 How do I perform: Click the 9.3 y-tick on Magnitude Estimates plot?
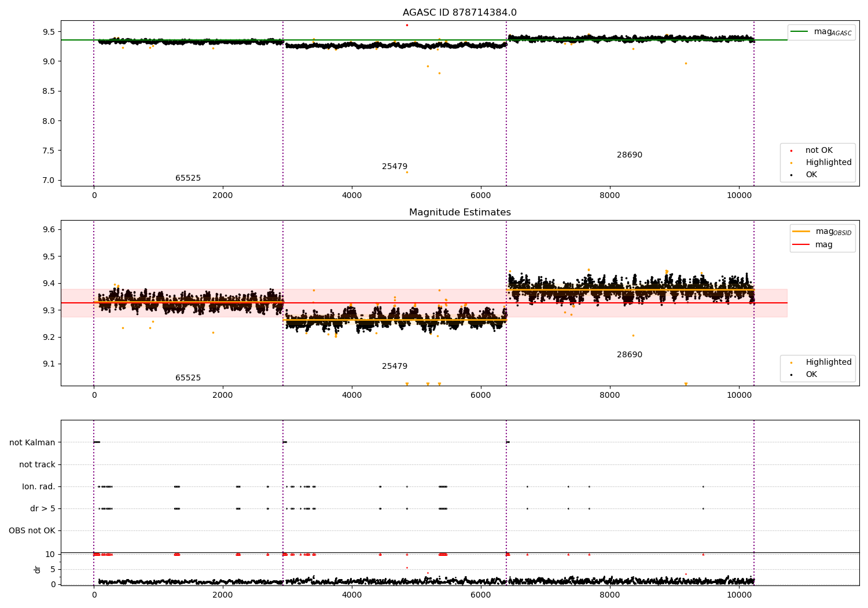pos(49,310)
